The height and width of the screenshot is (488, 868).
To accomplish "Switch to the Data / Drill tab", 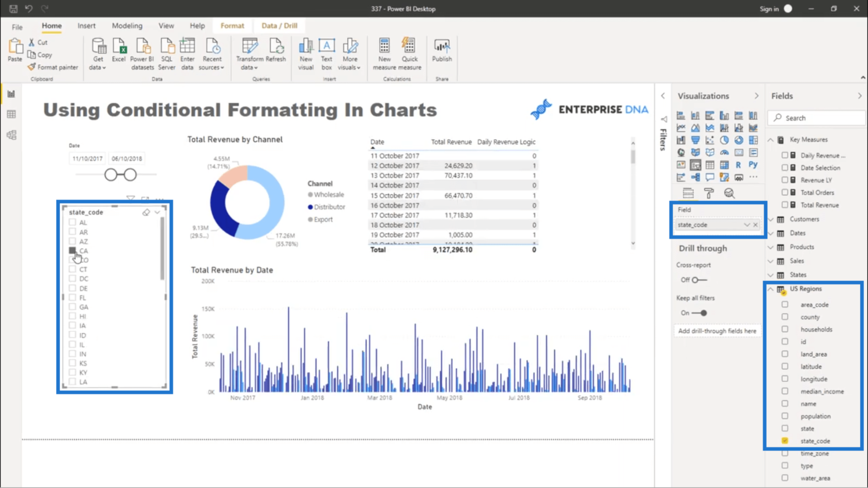I will coord(280,26).
